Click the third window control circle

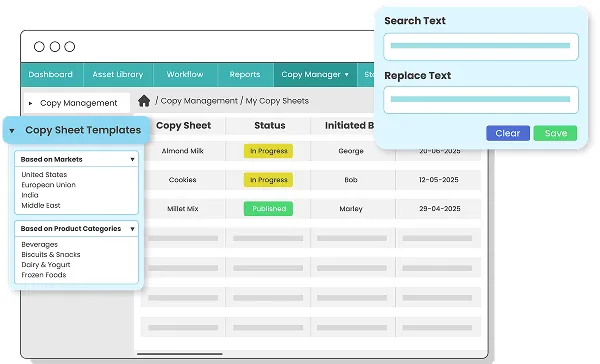[70, 47]
